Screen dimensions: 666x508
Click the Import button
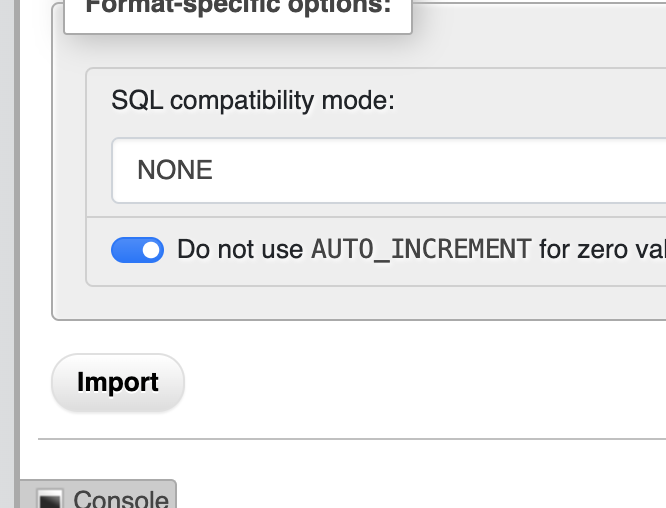pos(118,383)
